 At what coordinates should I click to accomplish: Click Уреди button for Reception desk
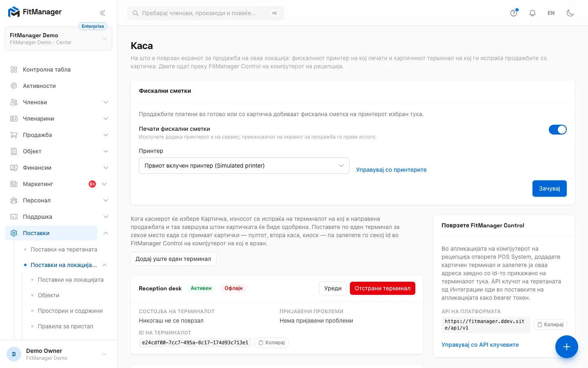[333, 288]
